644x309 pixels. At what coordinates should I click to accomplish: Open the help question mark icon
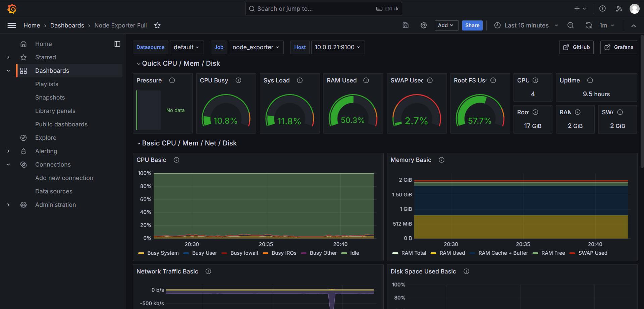602,9
